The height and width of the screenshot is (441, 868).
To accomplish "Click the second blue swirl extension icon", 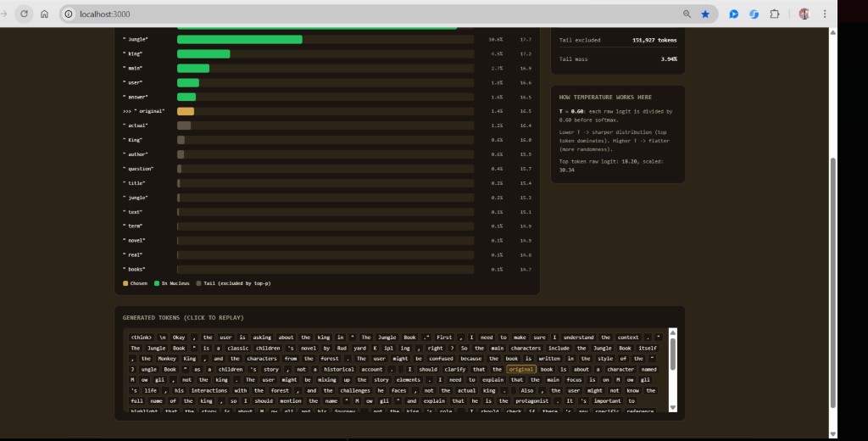I will click(x=754, y=14).
